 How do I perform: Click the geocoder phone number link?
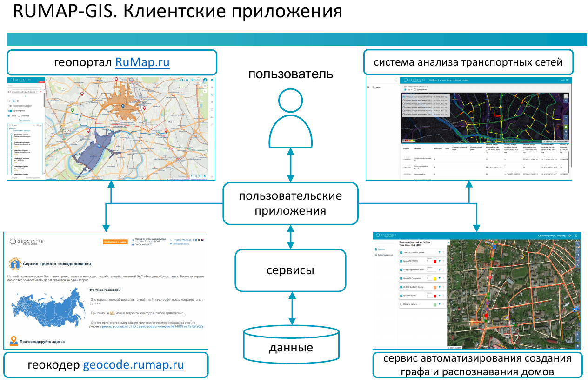(182, 240)
